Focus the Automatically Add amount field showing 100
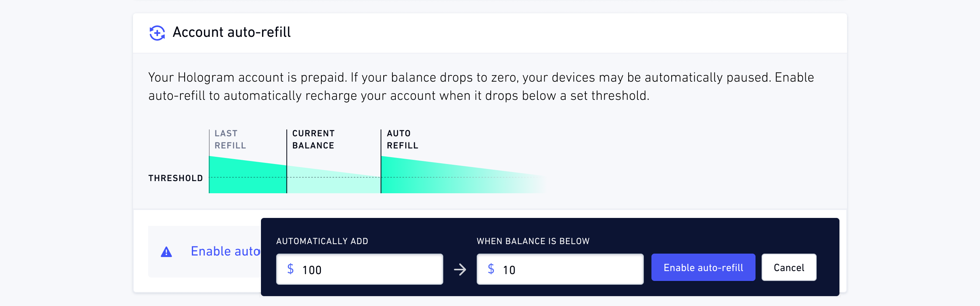This screenshot has height=306, width=980. [x=359, y=269]
